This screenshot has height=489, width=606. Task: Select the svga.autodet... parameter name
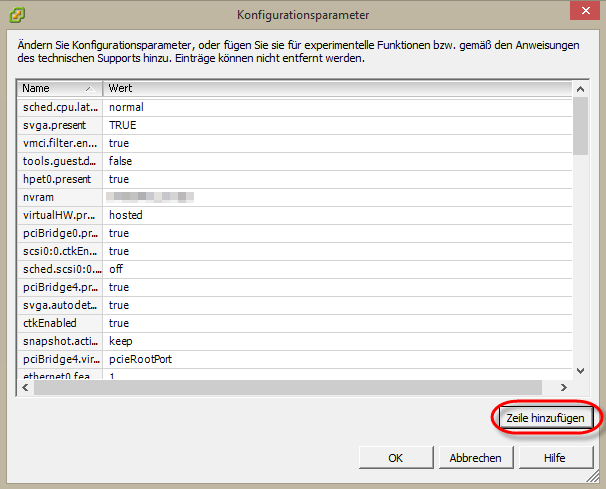coord(60,305)
